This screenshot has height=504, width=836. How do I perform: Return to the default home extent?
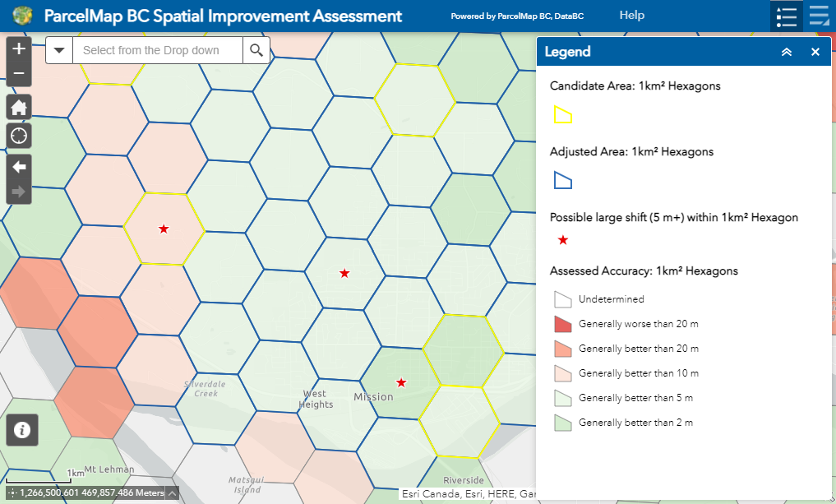click(19, 108)
